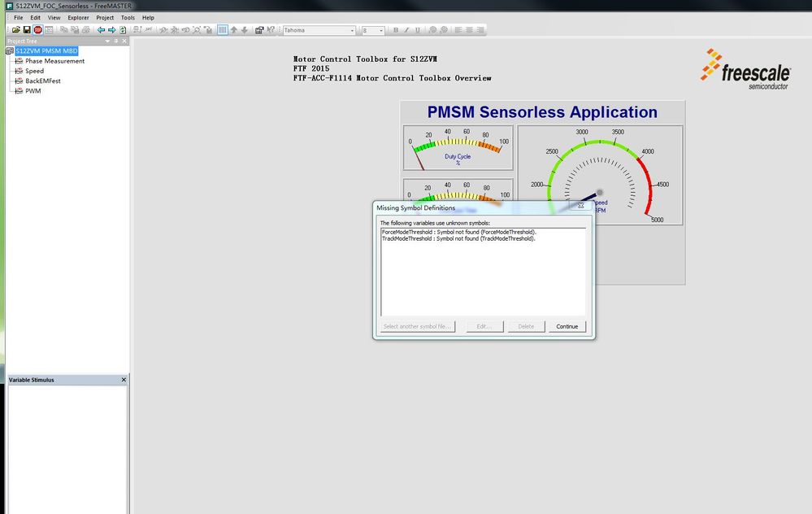Toggle Bold formatting

396,30
